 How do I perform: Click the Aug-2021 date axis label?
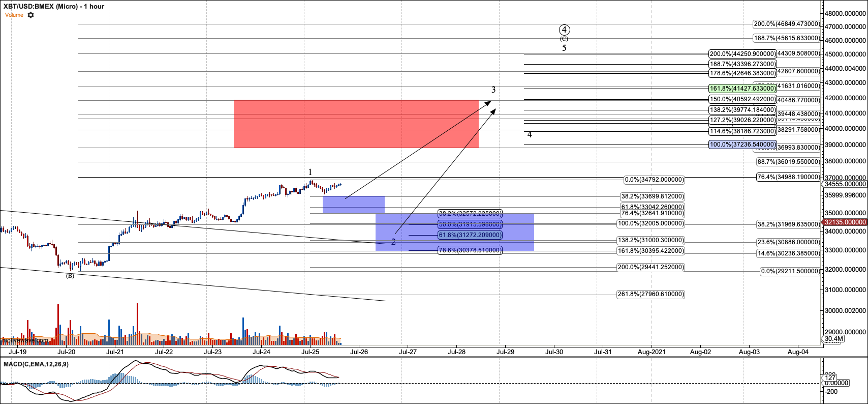pos(651,352)
